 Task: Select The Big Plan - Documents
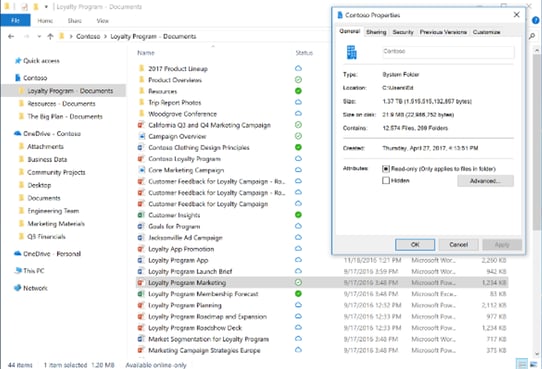(x=65, y=116)
